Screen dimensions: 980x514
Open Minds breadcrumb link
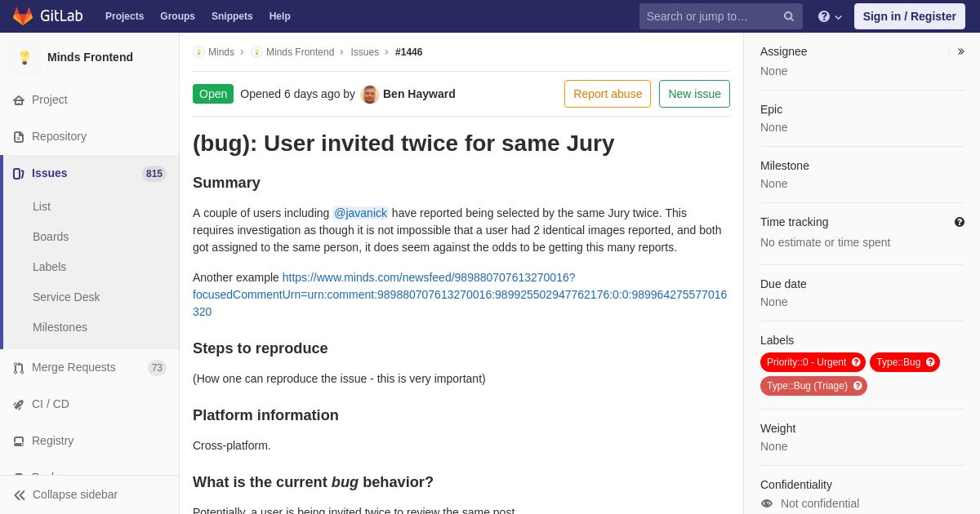221,52
